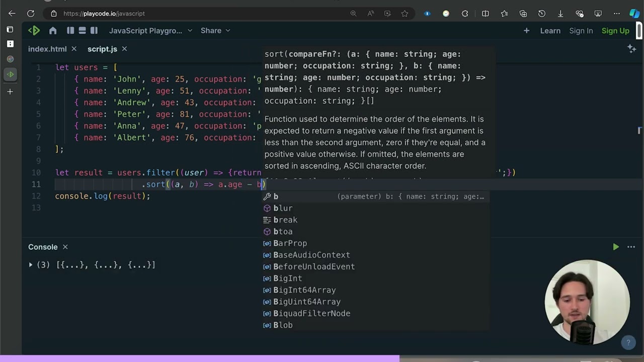Click the Sign Up button

615,31
